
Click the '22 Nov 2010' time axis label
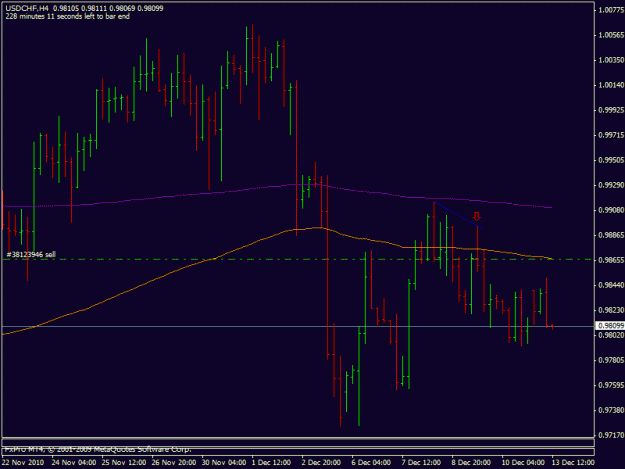tap(23, 462)
